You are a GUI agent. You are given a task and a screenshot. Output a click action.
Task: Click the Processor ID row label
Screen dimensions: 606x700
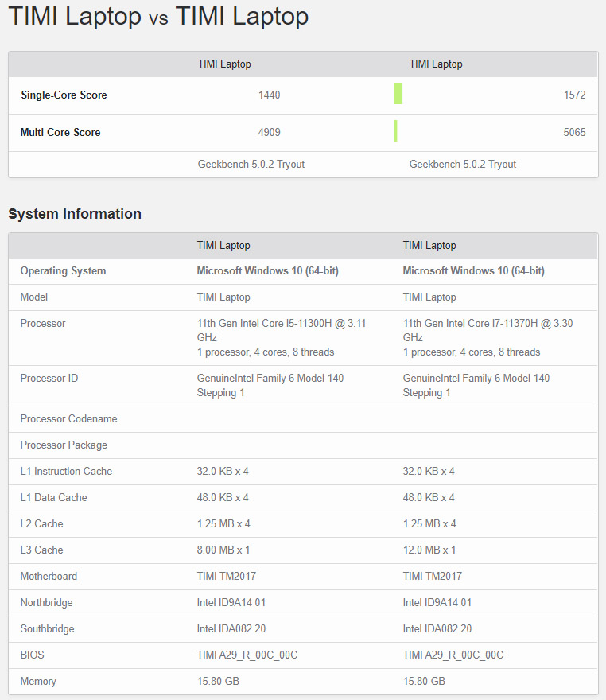click(49, 379)
